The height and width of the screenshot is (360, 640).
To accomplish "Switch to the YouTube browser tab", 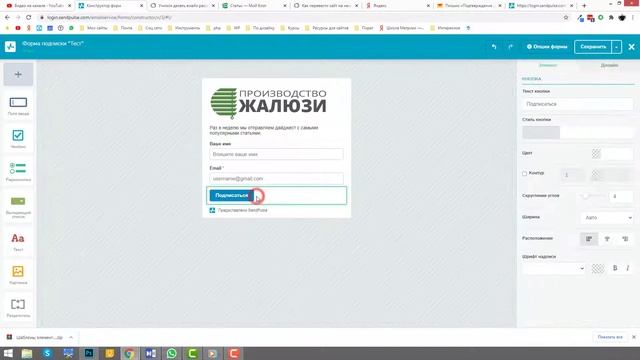I will [x=39, y=6].
